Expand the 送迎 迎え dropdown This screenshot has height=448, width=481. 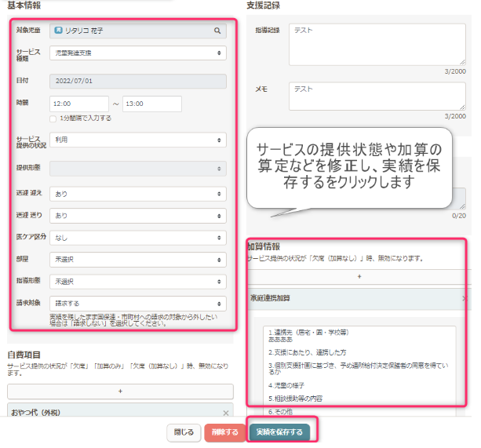point(137,193)
